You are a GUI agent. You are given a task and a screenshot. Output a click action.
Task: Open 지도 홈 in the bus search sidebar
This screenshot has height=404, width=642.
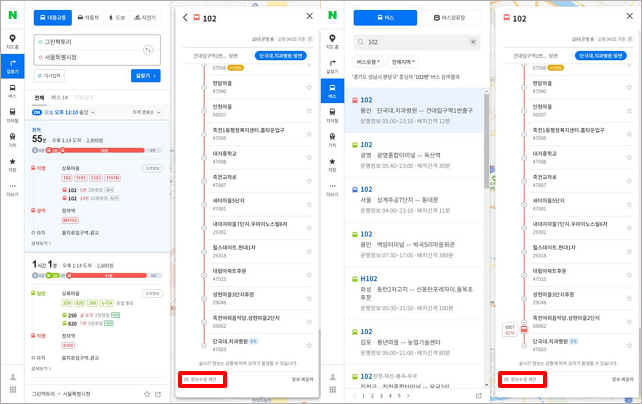tap(332, 42)
